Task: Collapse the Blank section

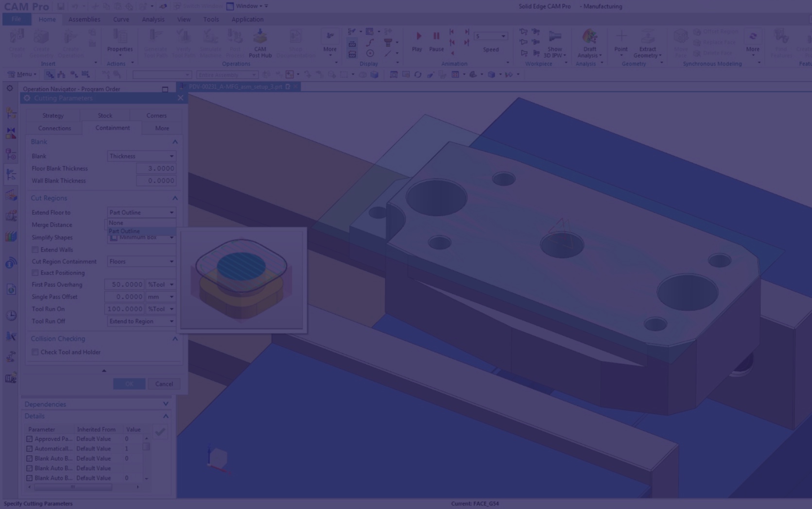Action: pos(175,142)
